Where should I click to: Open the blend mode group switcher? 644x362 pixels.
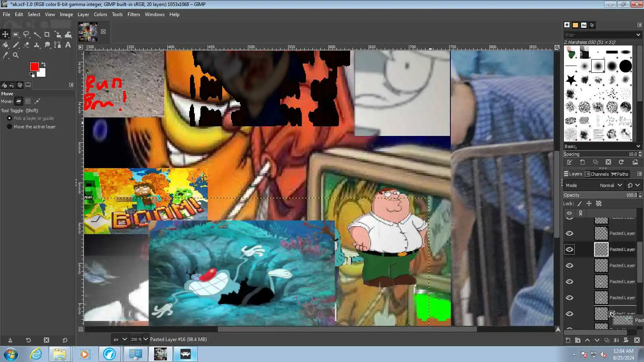pyautogui.click(x=634, y=185)
